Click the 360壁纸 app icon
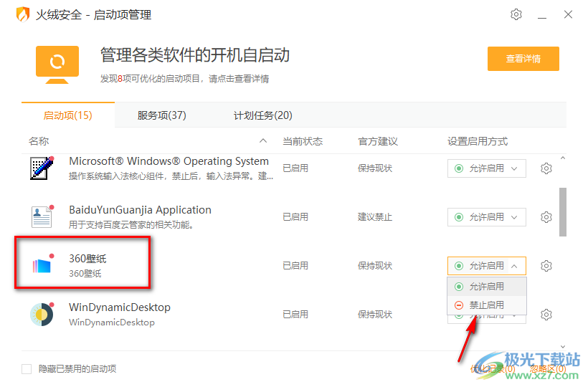588x387 pixels. (42, 266)
